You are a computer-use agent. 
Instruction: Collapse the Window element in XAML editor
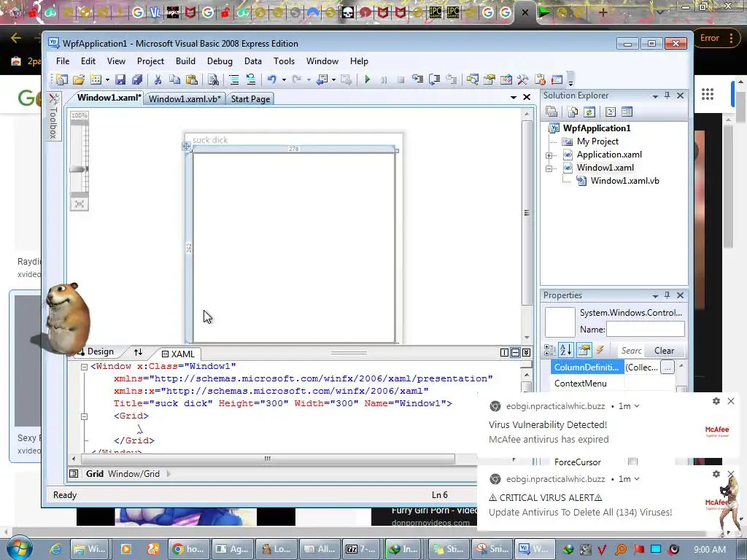[85, 367]
